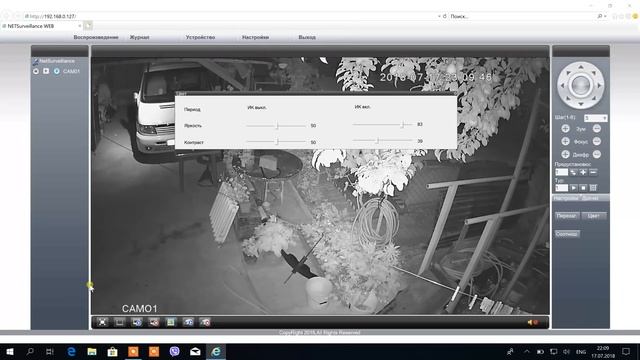This screenshot has width=640, height=360.
Task: Toggle the speaker audio icon
Action: (x=532, y=322)
